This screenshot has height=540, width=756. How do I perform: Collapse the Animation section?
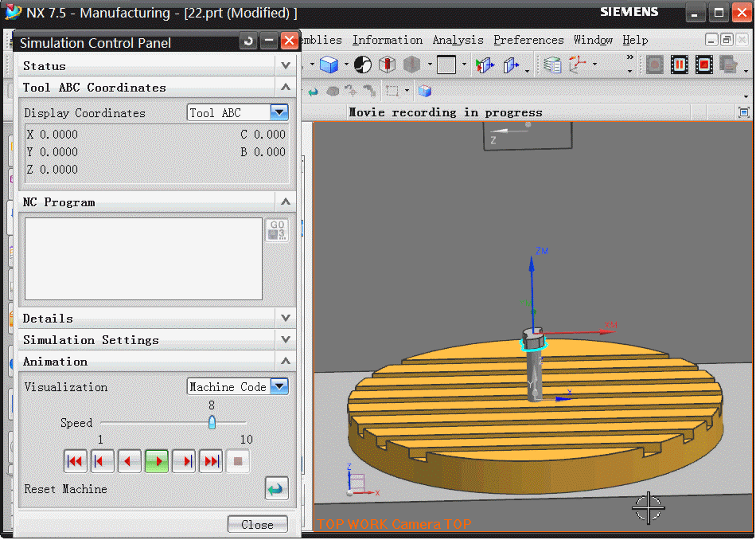286,361
